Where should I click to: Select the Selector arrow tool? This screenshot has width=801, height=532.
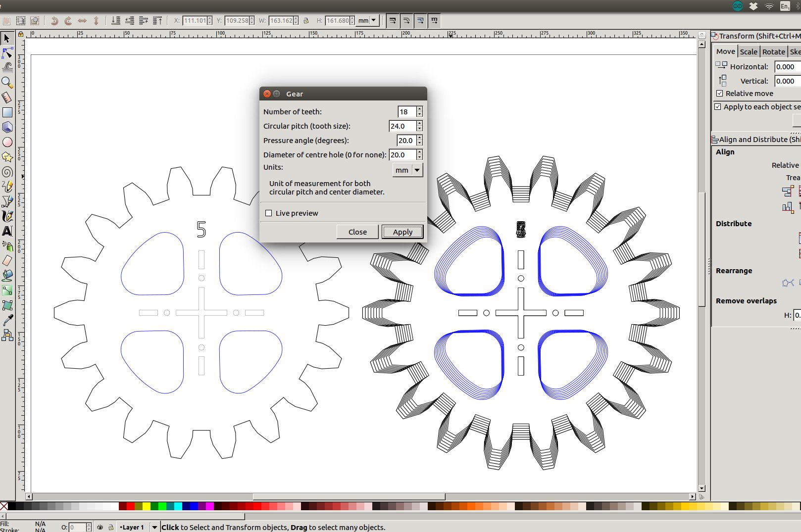(7, 38)
